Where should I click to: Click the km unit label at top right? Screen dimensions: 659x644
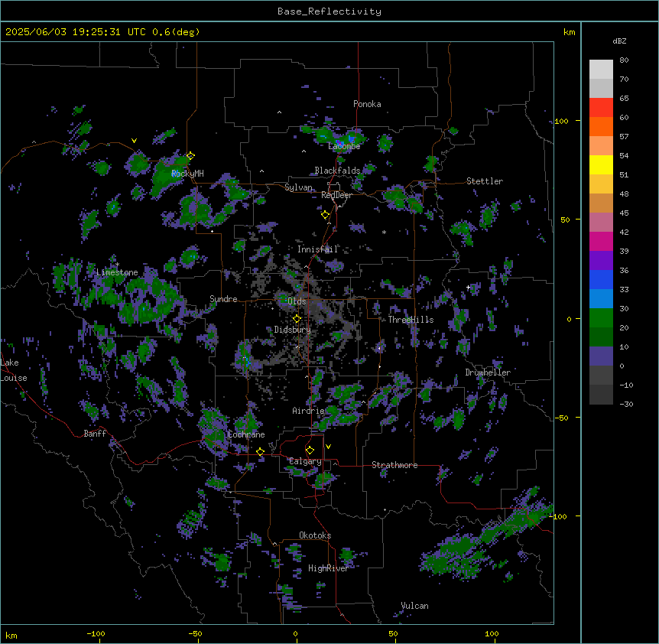pos(569,32)
